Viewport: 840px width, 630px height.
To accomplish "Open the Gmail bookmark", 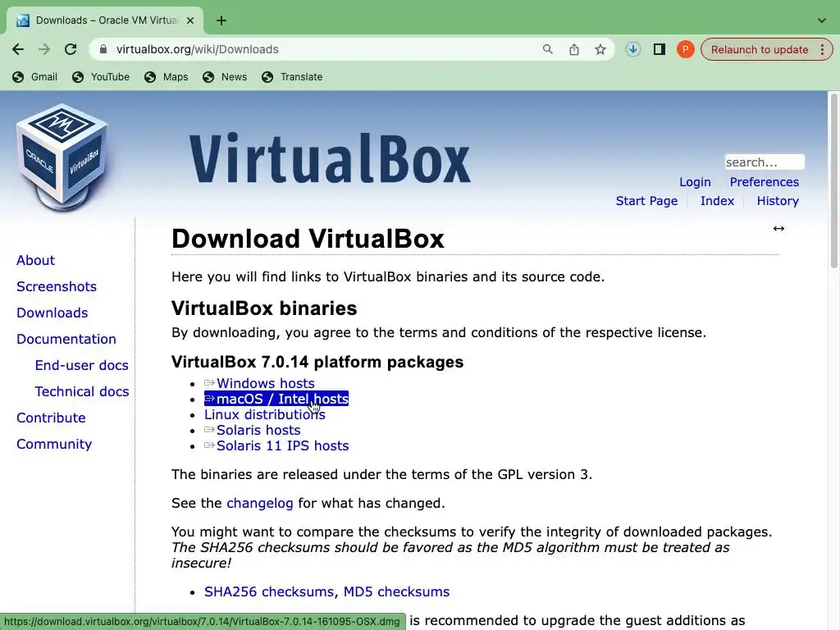I will point(34,76).
